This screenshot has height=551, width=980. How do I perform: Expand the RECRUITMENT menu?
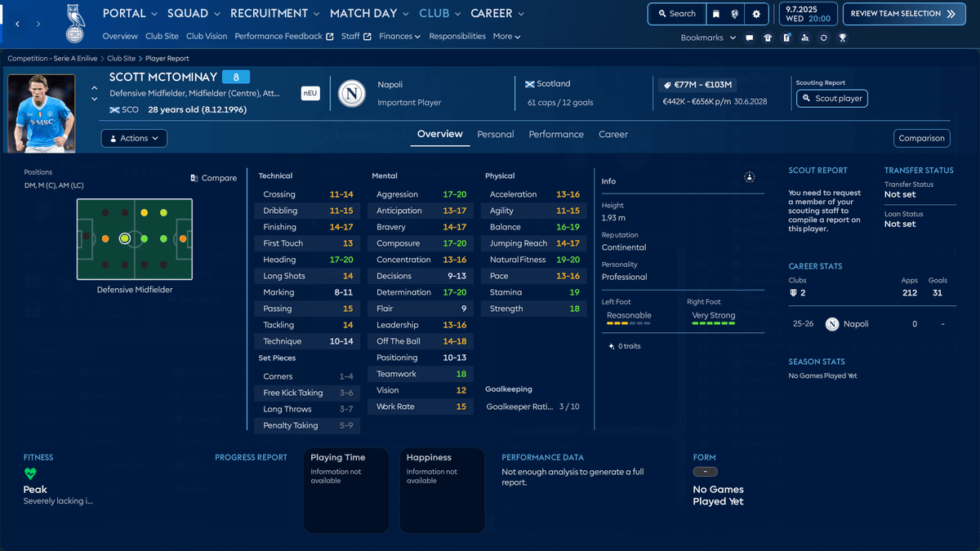(275, 13)
